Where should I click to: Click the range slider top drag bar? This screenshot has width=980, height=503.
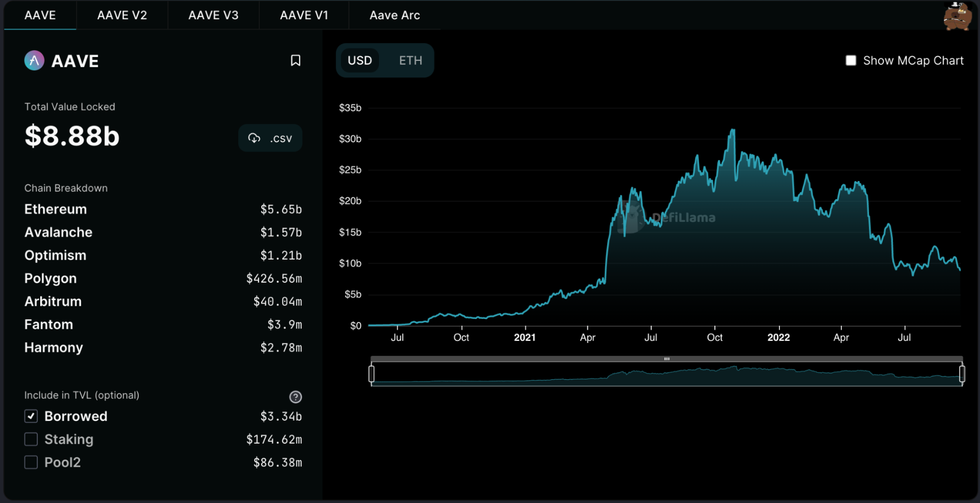click(667, 359)
